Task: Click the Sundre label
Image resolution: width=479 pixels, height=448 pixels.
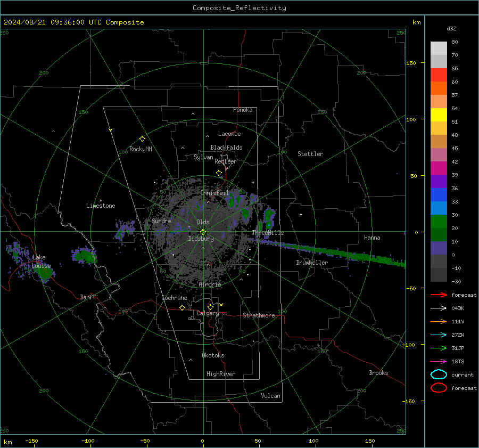Action: [161, 221]
